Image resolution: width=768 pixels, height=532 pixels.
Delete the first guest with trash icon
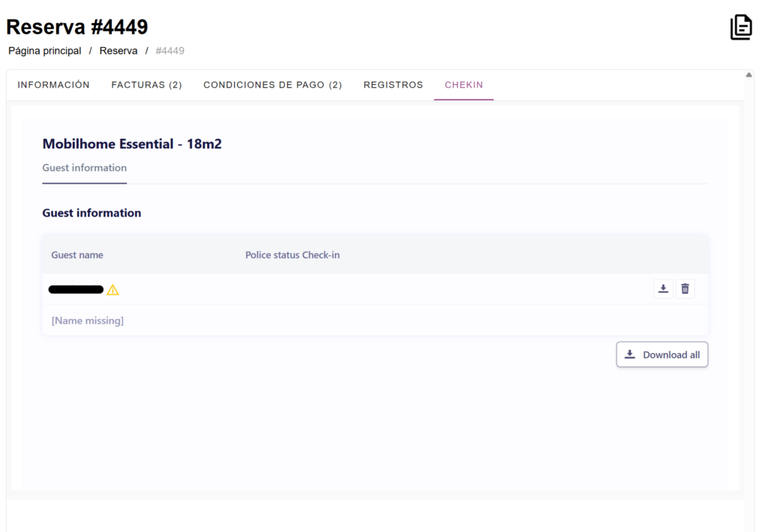[x=685, y=289]
